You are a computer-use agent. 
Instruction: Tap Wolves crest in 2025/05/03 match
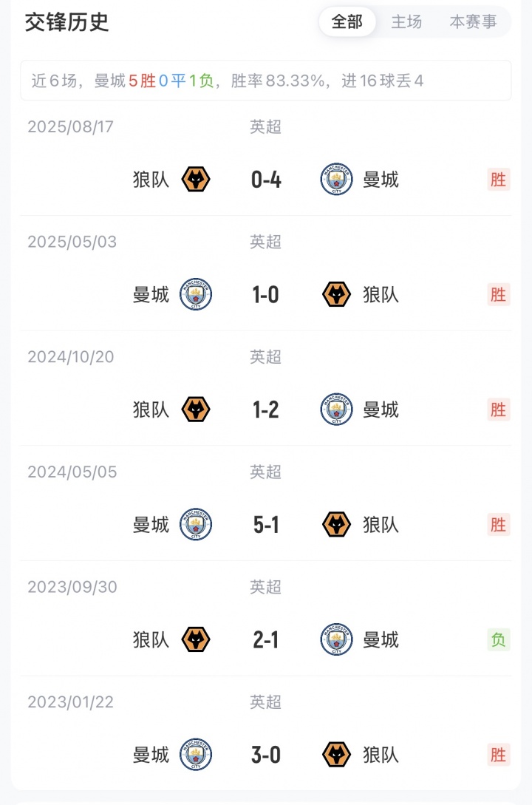point(336,295)
